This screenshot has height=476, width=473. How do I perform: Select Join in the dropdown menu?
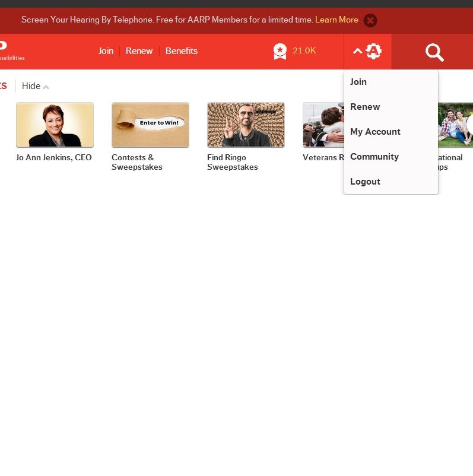[x=358, y=82]
